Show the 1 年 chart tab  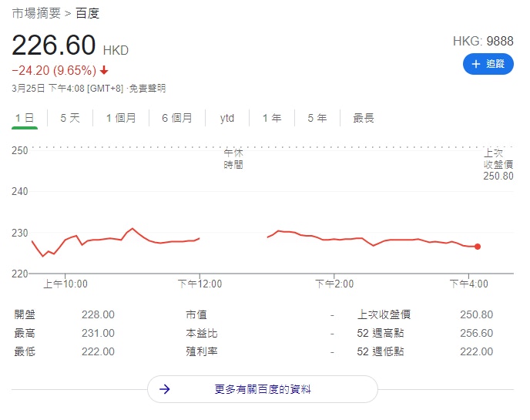click(272, 118)
